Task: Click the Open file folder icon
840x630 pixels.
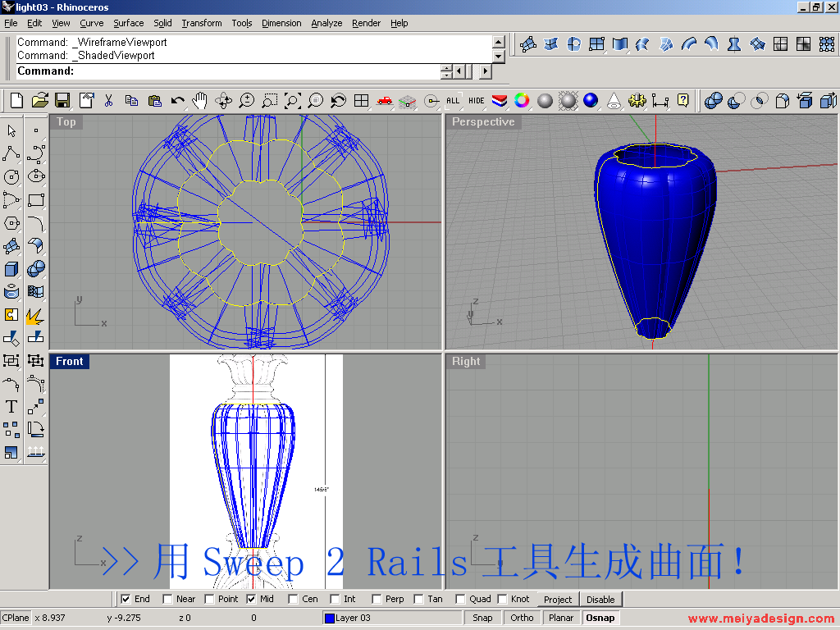Action: (x=39, y=101)
